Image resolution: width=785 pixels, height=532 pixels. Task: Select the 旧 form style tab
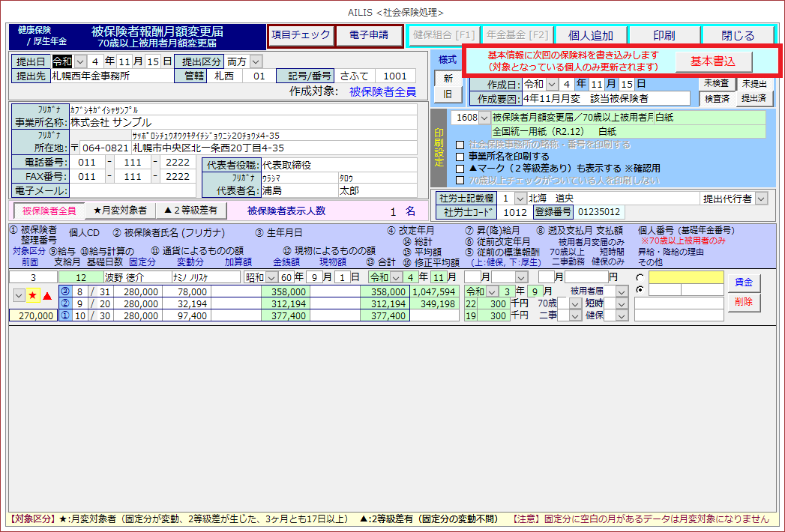tap(448, 94)
